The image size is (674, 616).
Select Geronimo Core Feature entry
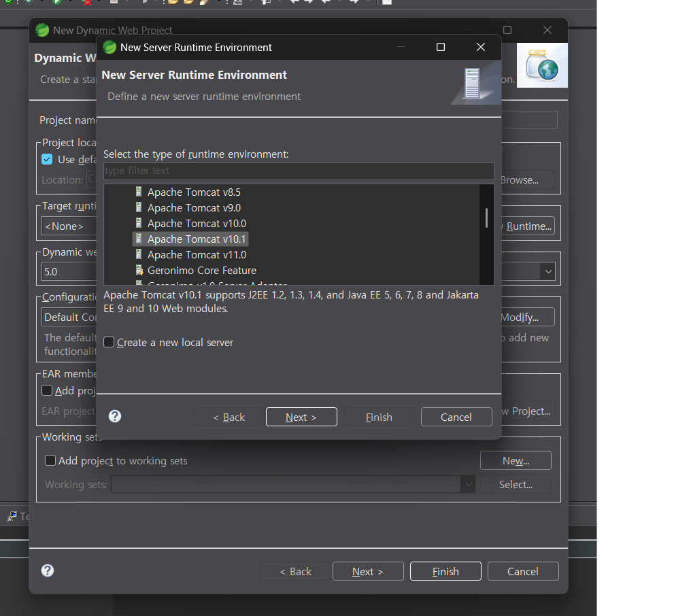[202, 270]
